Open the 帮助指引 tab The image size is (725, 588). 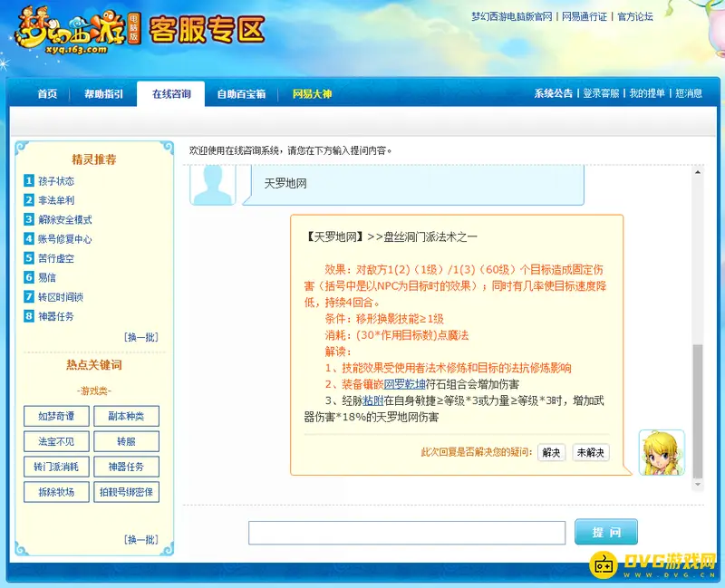pos(103,94)
